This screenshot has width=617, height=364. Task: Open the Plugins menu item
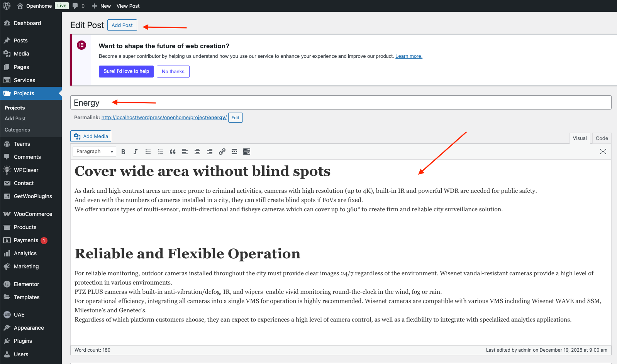point(23,341)
